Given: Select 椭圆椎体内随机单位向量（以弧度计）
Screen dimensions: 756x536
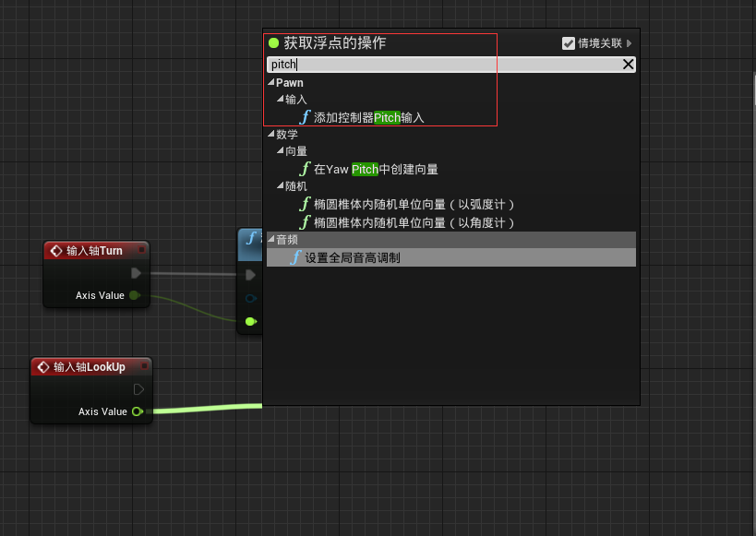Looking at the screenshot, I should click(x=414, y=205).
